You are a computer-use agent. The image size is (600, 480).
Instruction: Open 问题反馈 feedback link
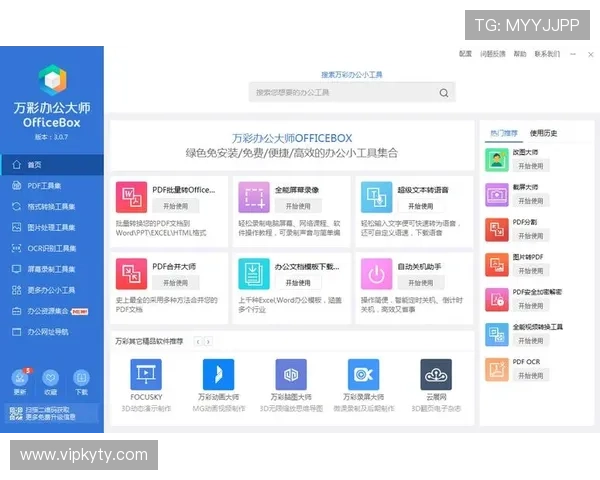point(493,54)
